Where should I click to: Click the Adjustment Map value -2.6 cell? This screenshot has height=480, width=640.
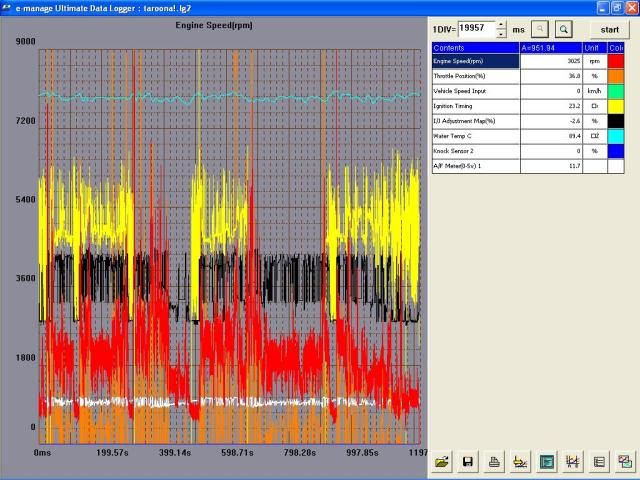551,121
